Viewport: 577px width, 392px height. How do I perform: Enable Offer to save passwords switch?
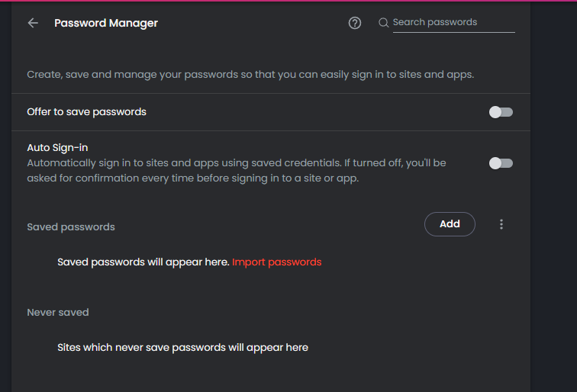[x=501, y=112]
